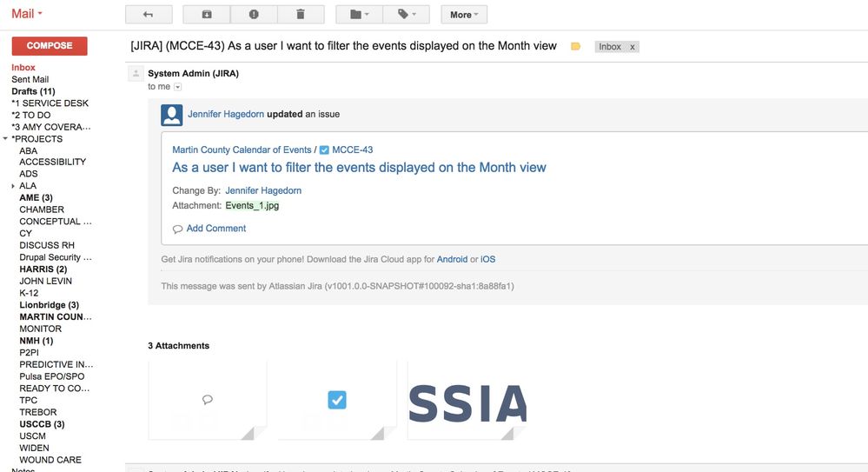
Task: Open the JOHN LEVIN label
Action: tap(45, 281)
